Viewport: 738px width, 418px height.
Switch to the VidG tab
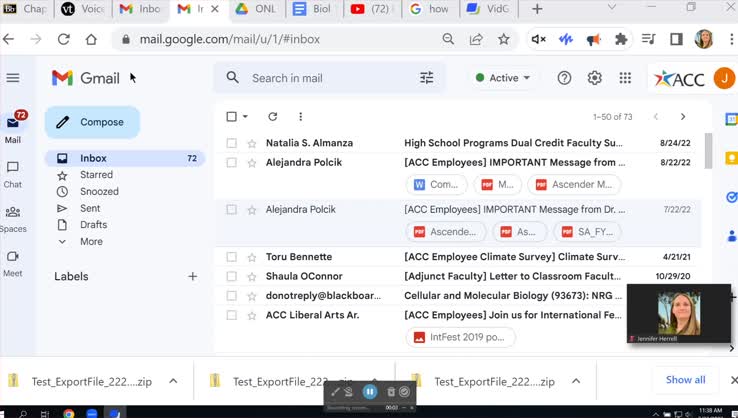(488, 8)
